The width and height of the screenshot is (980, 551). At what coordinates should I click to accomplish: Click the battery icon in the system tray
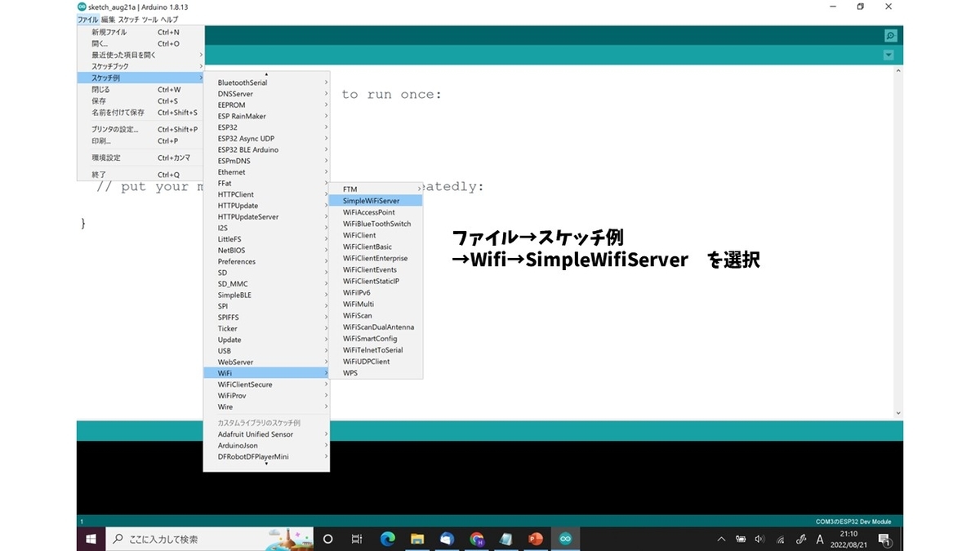[740, 539]
